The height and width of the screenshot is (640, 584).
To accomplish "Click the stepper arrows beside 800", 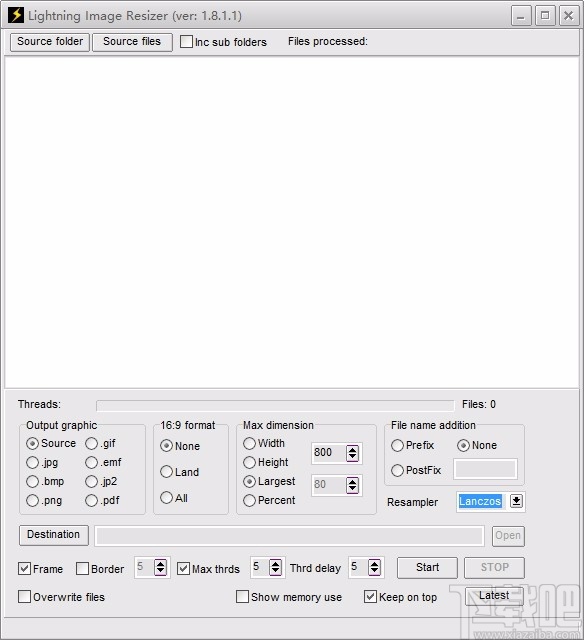I will (x=353, y=453).
